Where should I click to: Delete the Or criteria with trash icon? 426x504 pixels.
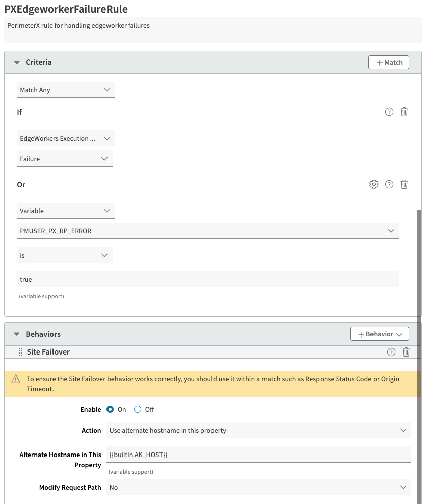click(x=404, y=185)
